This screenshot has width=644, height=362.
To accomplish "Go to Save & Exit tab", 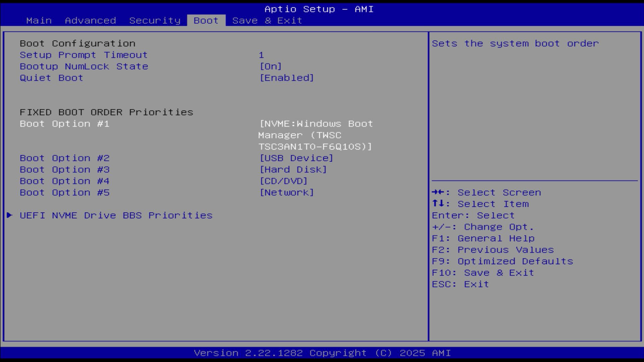I will click(x=267, y=20).
